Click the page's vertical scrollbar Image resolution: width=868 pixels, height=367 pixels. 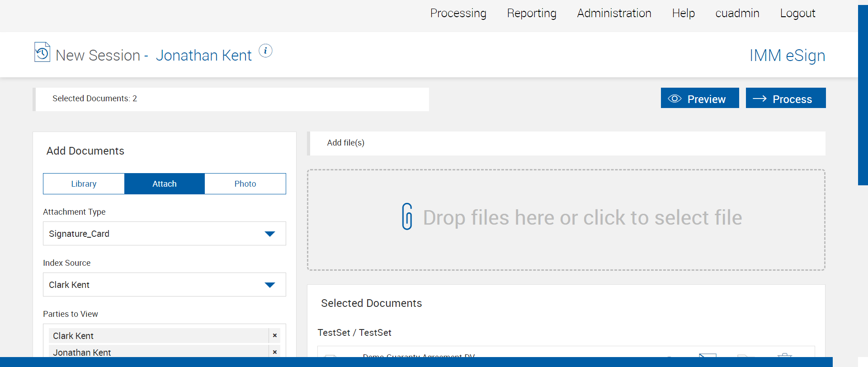(863, 95)
